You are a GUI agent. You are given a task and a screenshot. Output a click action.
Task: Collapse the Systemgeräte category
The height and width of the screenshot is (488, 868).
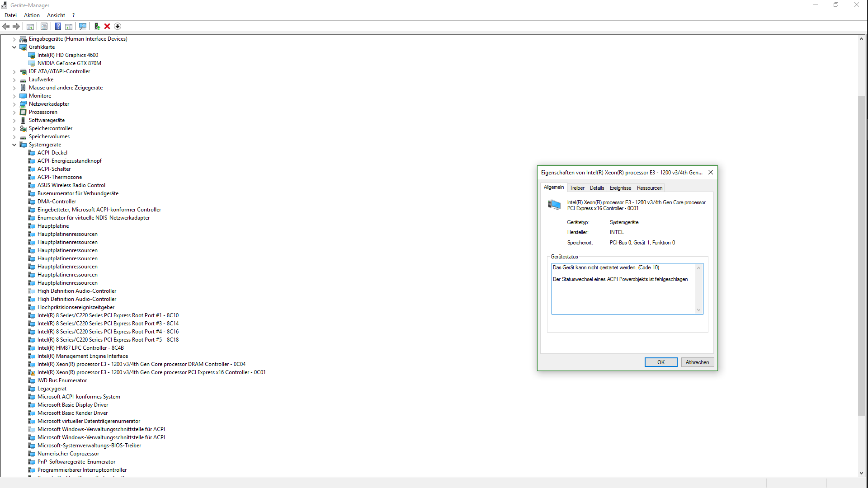14,145
